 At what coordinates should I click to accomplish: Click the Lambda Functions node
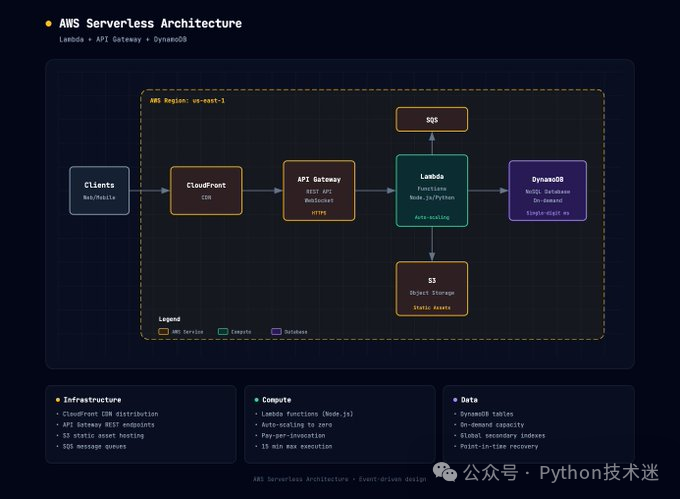tap(432, 190)
